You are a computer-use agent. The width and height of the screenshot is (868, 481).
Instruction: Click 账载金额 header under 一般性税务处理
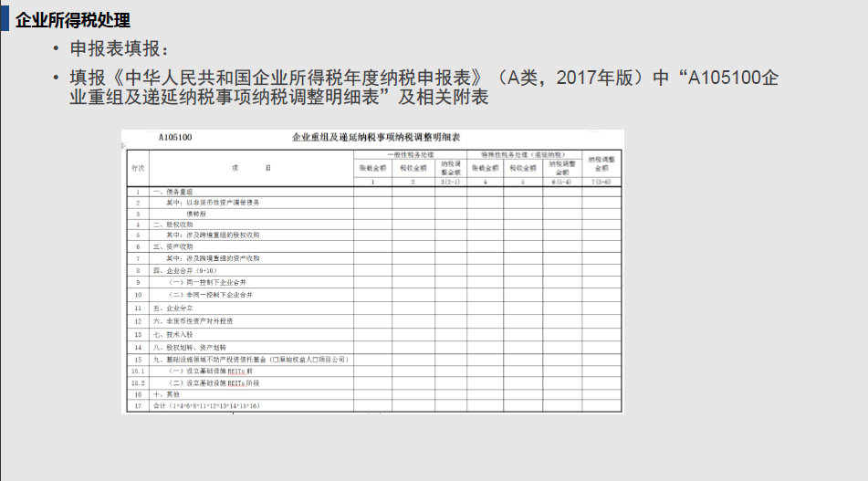point(372,168)
